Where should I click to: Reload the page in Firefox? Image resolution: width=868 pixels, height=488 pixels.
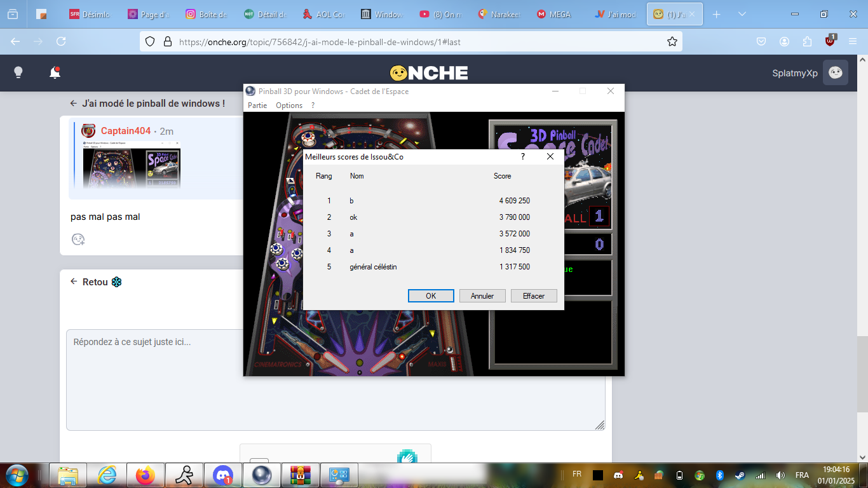coord(61,41)
